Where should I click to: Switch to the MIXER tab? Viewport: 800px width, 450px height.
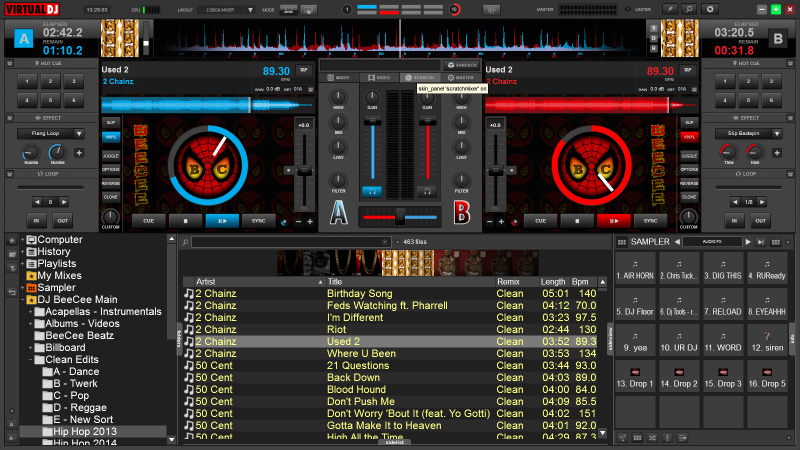pyautogui.click(x=338, y=78)
